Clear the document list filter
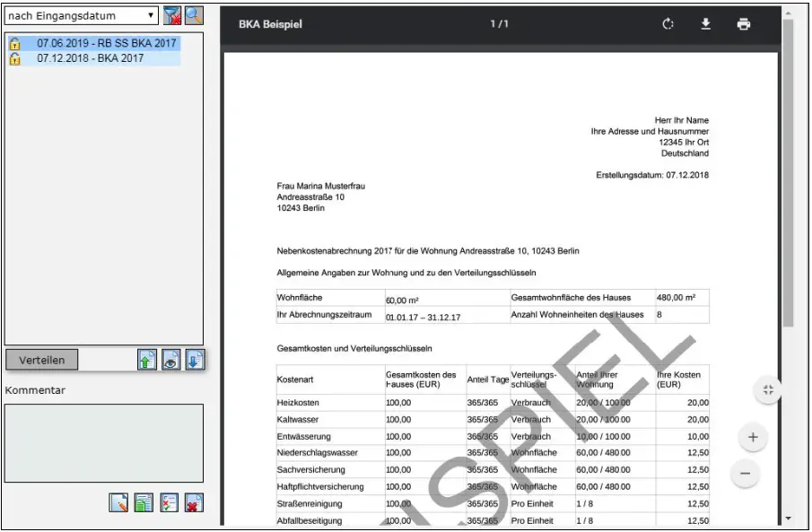The height and width of the screenshot is (532, 812). (x=171, y=15)
